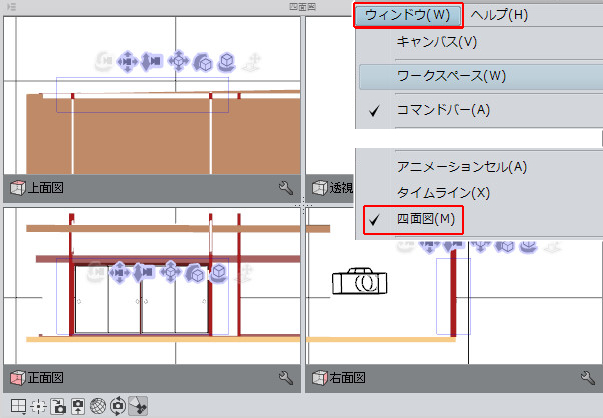This screenshot has width=603, height=418.
Task: Choose アニメーションセル(A) in the menu
Action: pos(461,167)
